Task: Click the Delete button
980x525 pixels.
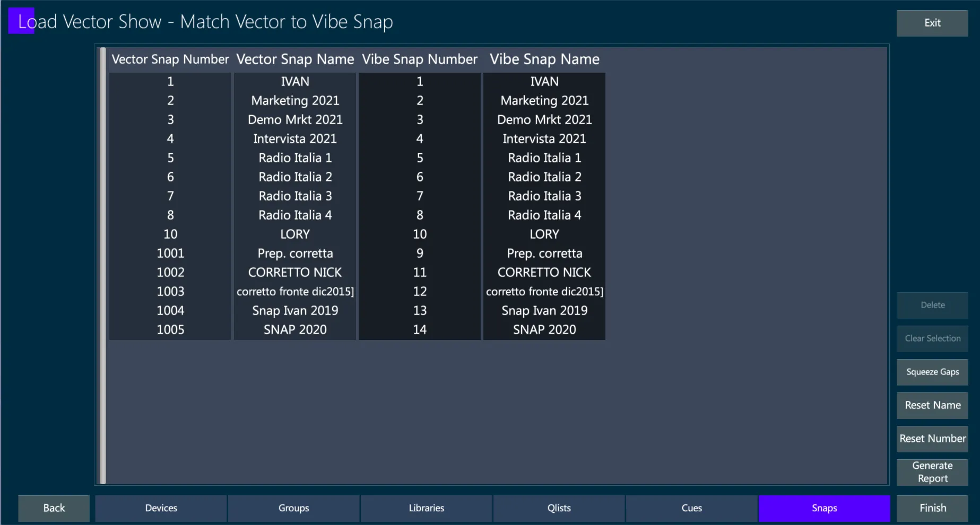Action: 932,305
